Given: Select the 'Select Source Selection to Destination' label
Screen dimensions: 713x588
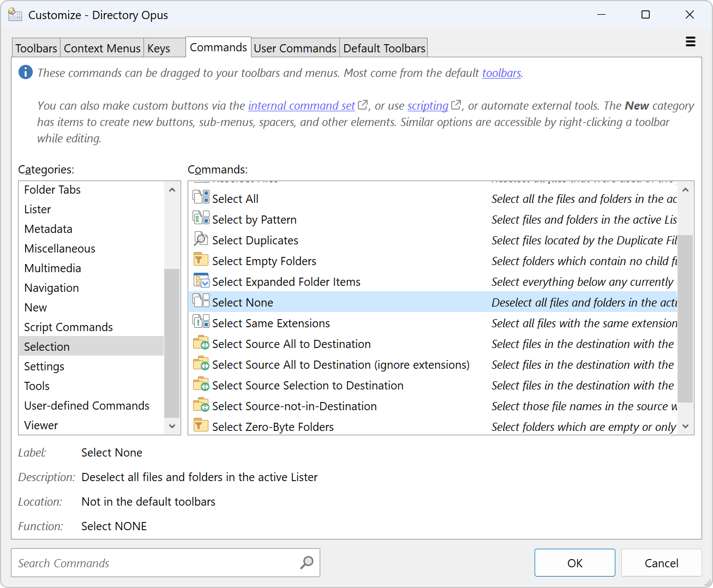Looking at the screenshot, I should click(x=308, y=386).
